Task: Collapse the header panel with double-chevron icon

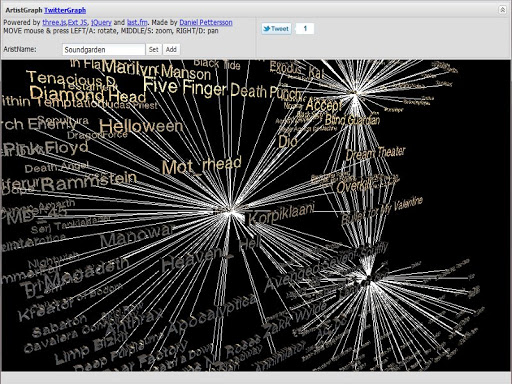Action: (x=502, y=10)
